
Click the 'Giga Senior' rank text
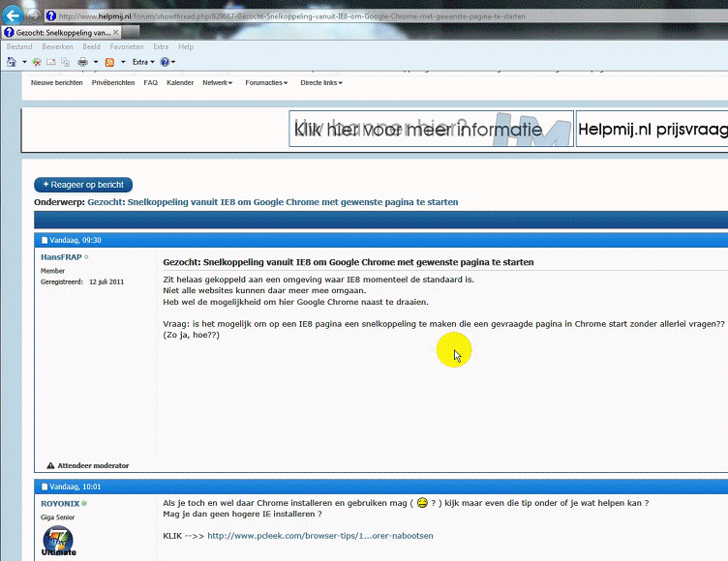tap(57, 517)
